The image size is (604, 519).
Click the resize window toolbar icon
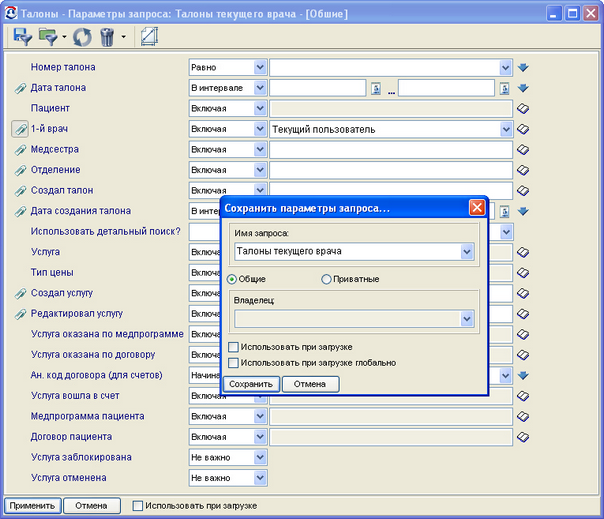pyautogui.click(x=149, y=37)
